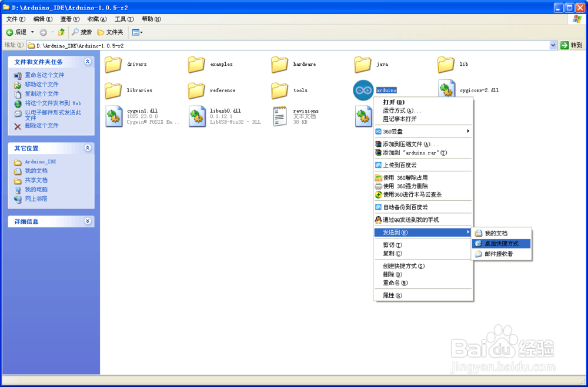The image size is (588, 387).
Task: Select the libusb0.dll file icon
Action: (x=197, y=116)
